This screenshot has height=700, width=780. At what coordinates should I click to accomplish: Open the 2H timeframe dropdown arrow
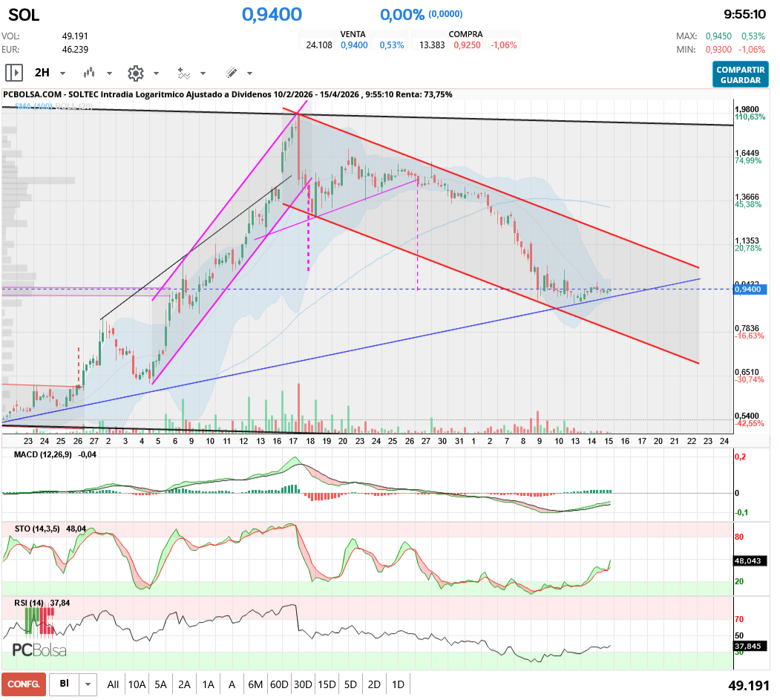tap(63, 73)
